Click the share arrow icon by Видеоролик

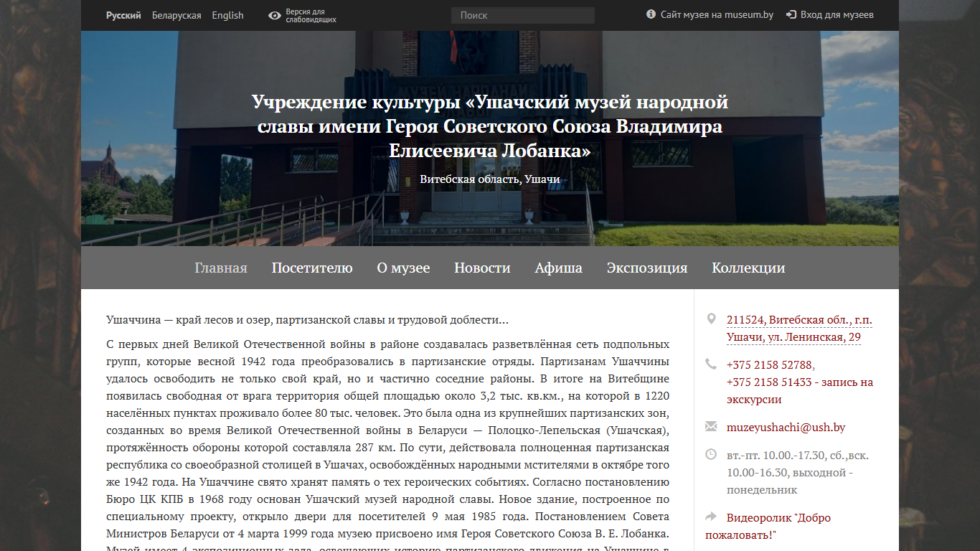click(x=711, y=517)
